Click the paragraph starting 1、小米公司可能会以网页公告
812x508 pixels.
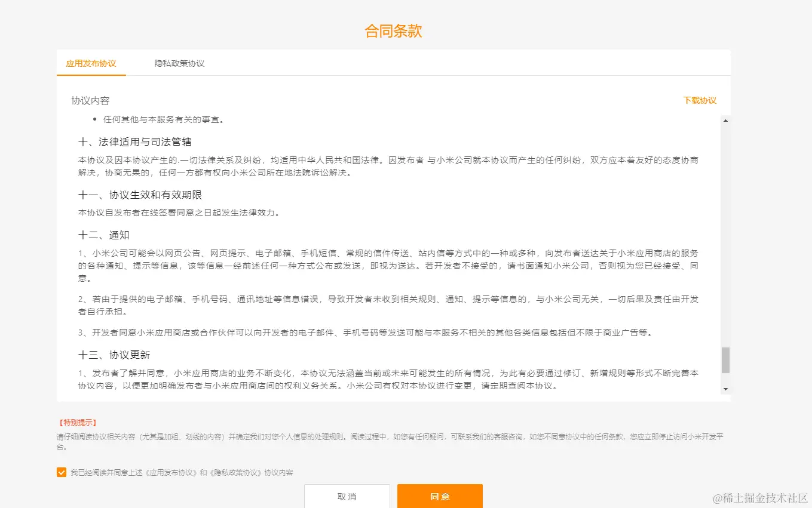388,266
